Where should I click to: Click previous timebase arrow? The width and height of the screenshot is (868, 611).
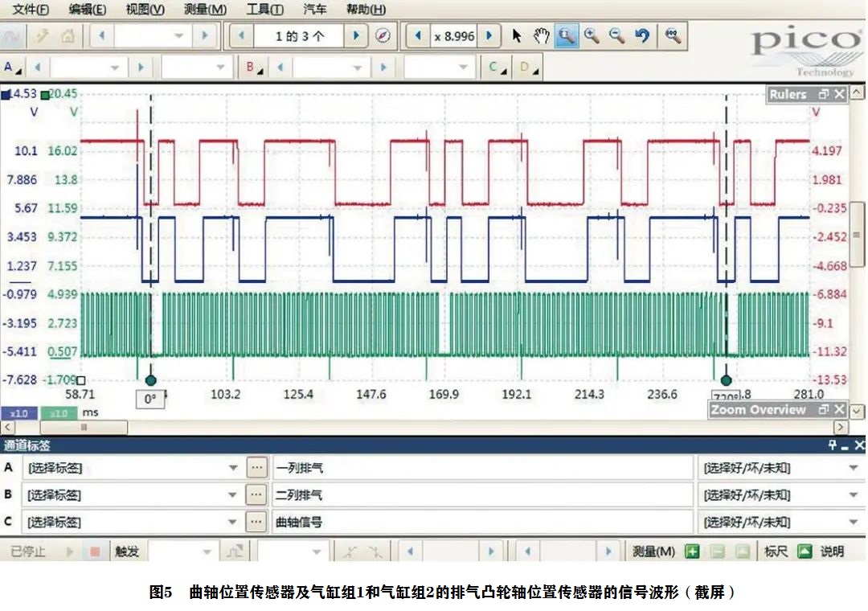pos(101,36)
